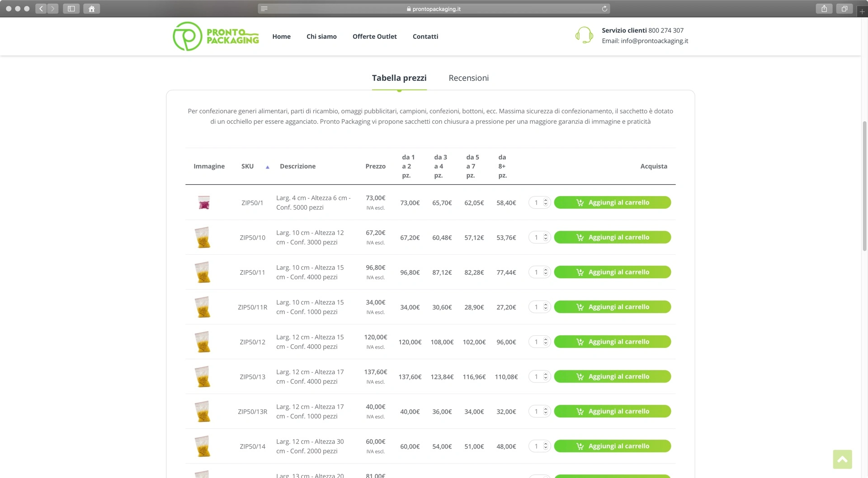Toggle the browser sidebar button
868x478 pixels.
(71, 9)
